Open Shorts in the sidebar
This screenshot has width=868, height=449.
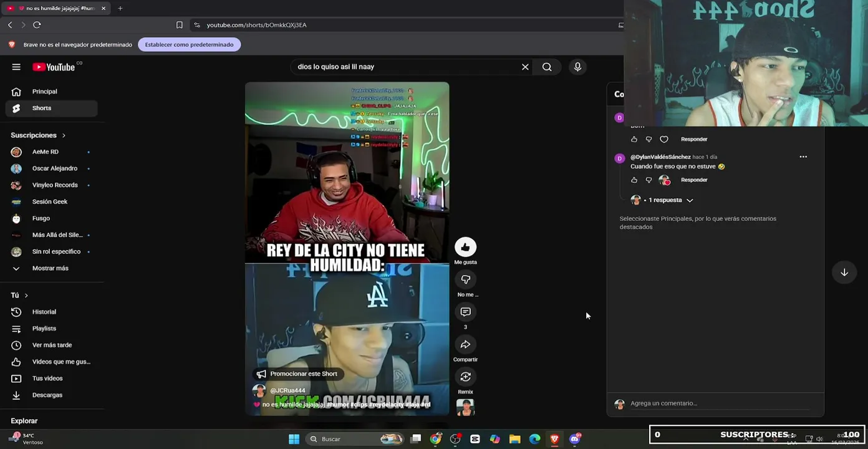click(x=52, y=108)
